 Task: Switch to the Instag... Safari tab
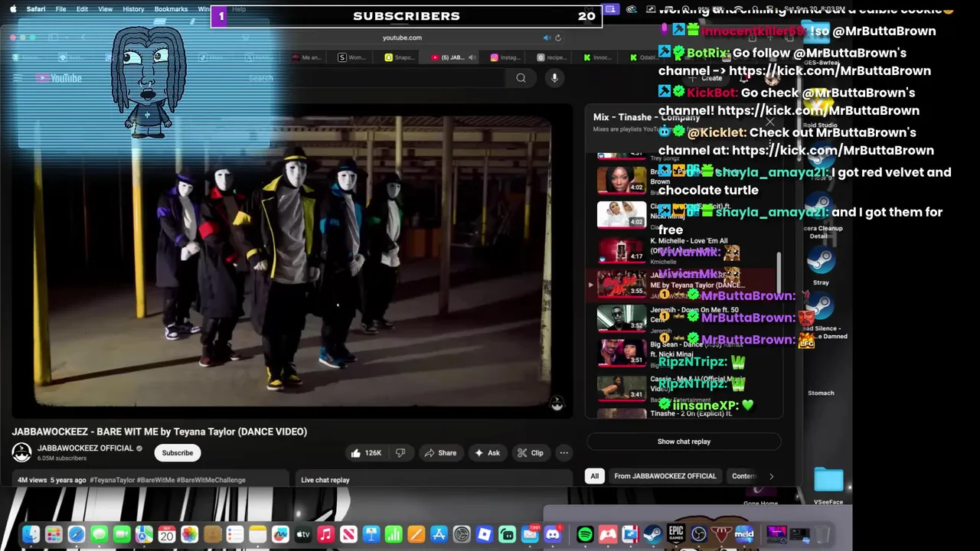click(505, 57)
